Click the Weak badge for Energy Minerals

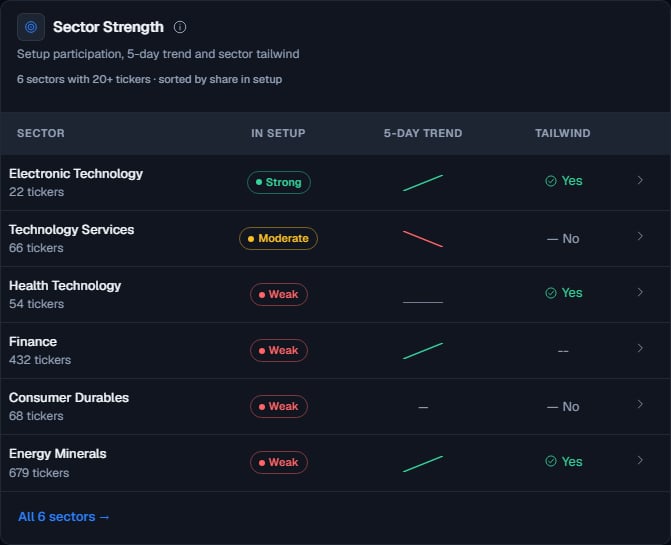[x=279, y=462]
